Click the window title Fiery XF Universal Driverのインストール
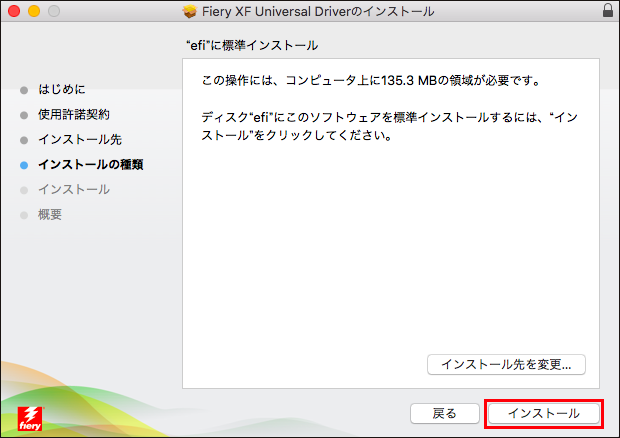Image resolution: width=620 pixels, height=438 pixels. (x=318, y=11)
